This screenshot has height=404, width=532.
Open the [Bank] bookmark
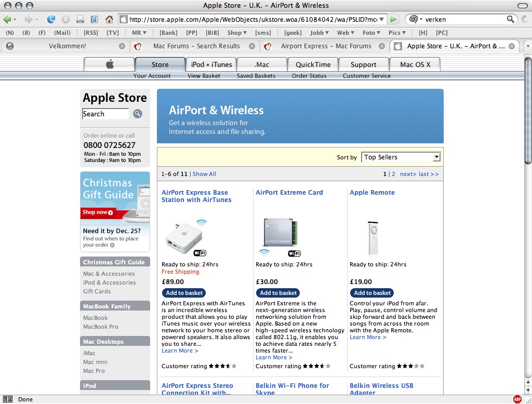(x=169, y=33)
